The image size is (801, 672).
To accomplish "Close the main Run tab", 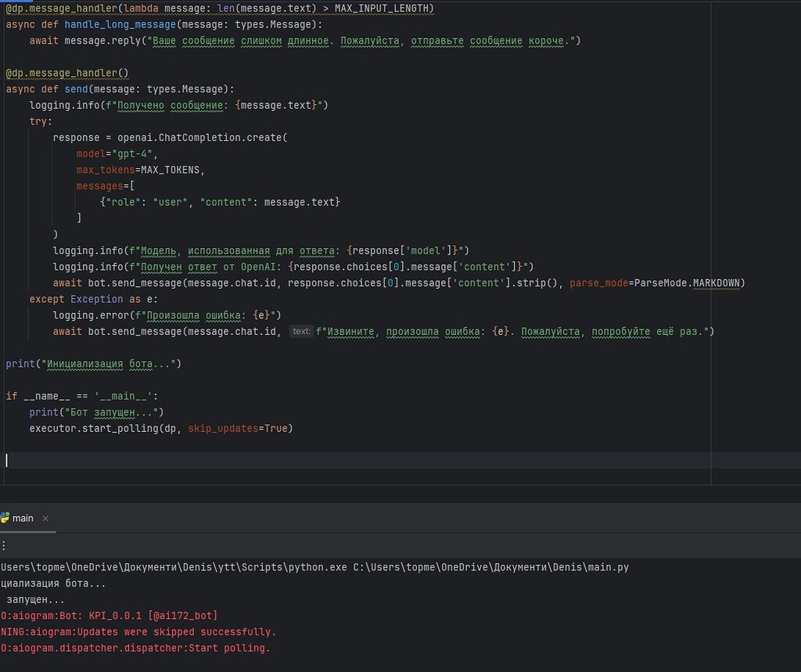I will click(45, 518).
